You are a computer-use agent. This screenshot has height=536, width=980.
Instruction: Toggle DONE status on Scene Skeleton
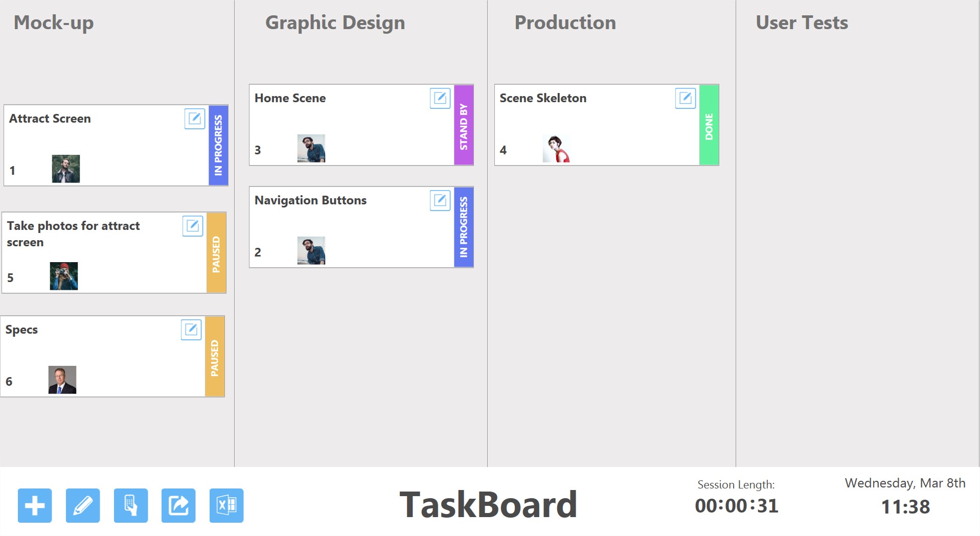coord(709,125)
